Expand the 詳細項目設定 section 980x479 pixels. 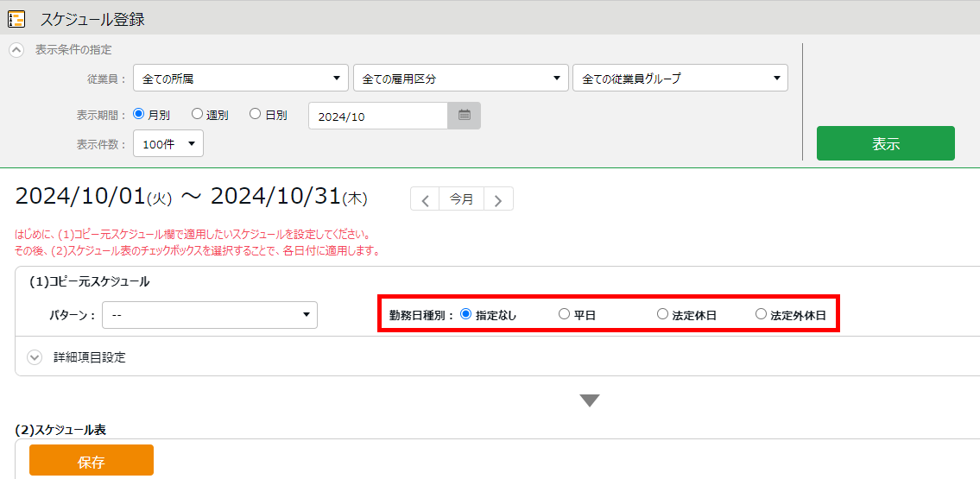tap(35, 357)
